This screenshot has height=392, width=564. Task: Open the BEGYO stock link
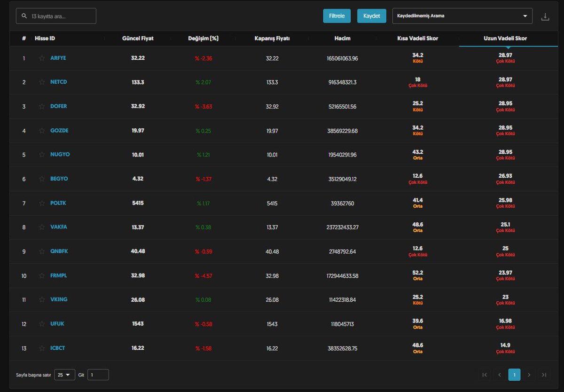(x=59, y=179)
